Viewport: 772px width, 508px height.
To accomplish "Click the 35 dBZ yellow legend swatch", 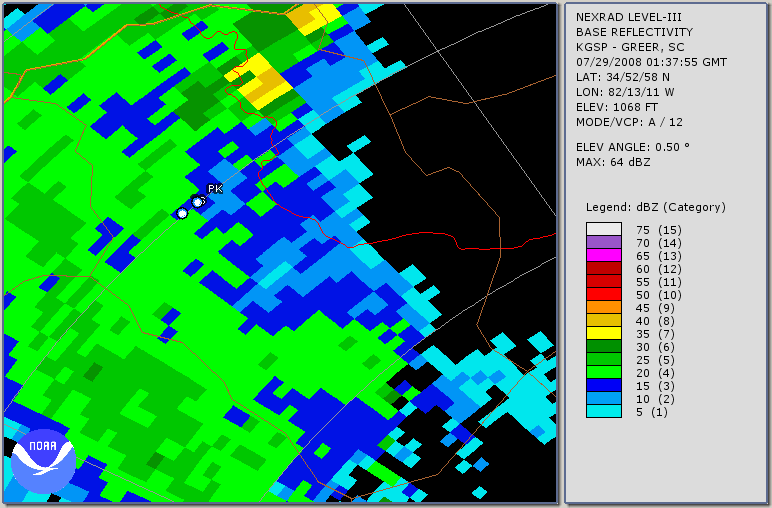I will pos(604,333).
